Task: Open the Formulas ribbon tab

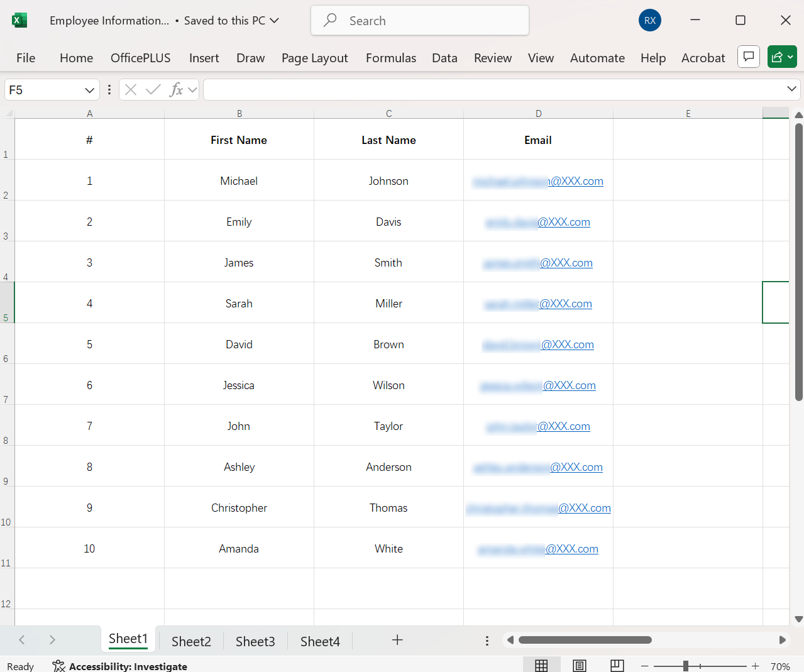Action: click(x=390, y=57)
